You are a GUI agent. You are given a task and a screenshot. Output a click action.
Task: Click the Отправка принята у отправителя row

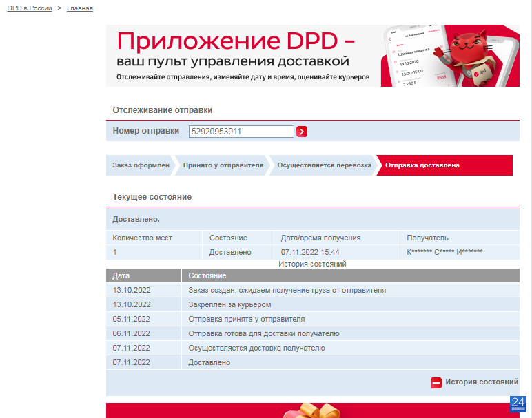click(312, 319)
